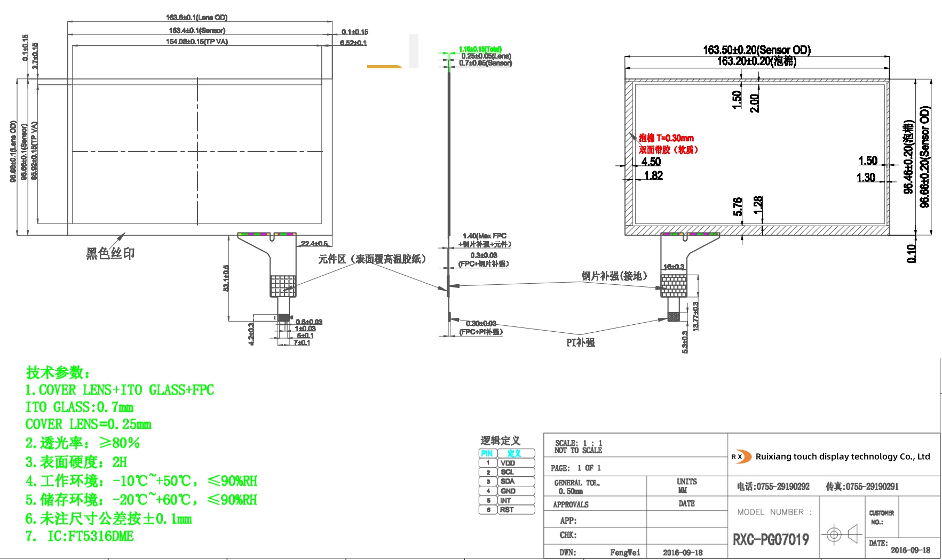Select the VDD pin row
This screenshot has height=560, width=942.
pyautogui.click(x=506, y=463)
